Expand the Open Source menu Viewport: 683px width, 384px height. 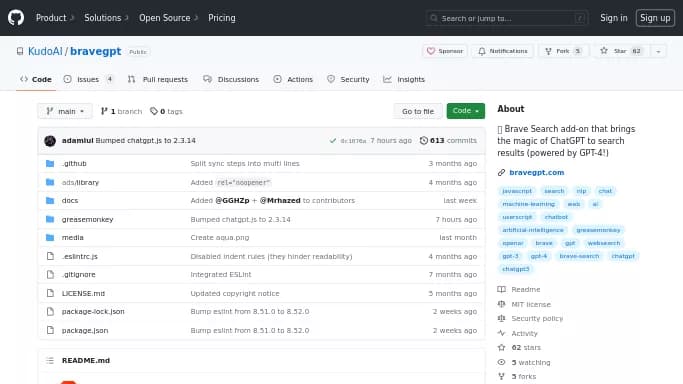click(169, 18)
